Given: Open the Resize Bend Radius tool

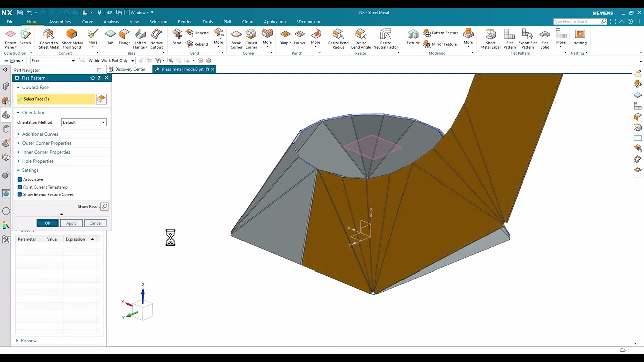Looking at the screenshot, I should [338, 39].
